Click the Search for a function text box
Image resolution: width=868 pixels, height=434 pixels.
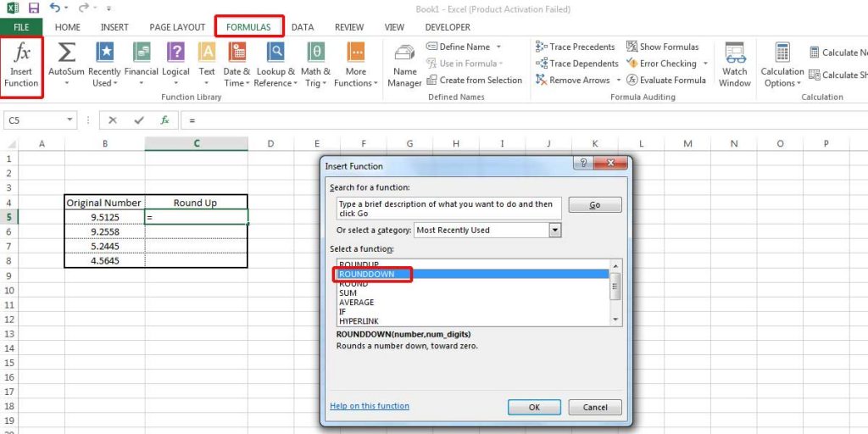pyautogui.click(x=448, y=209)
